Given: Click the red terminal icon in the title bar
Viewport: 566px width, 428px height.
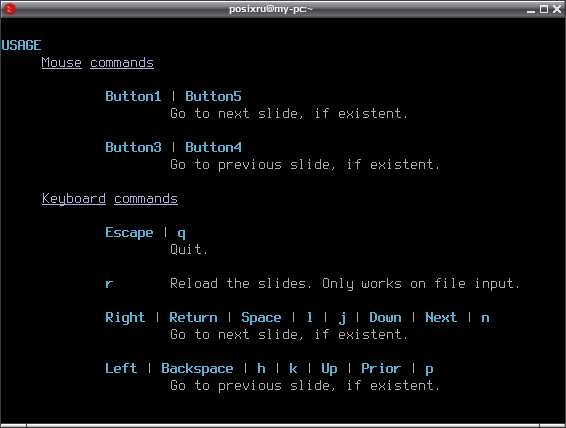Looking at the screenshot, I should tap(10, 9).
